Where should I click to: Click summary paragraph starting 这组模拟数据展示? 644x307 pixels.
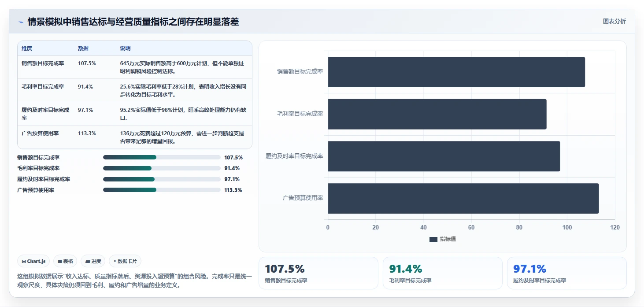tap(134, 281)
